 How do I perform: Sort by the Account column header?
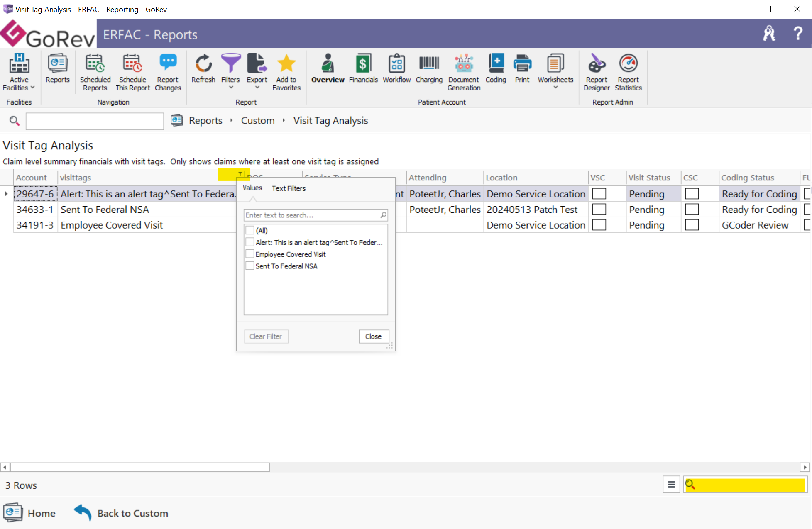coord(35,178)
